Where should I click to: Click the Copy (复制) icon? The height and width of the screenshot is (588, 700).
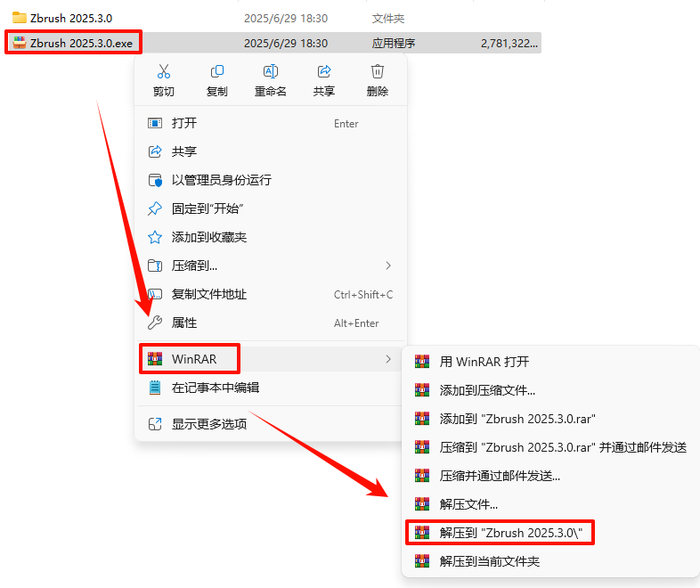tap(217, 71)
